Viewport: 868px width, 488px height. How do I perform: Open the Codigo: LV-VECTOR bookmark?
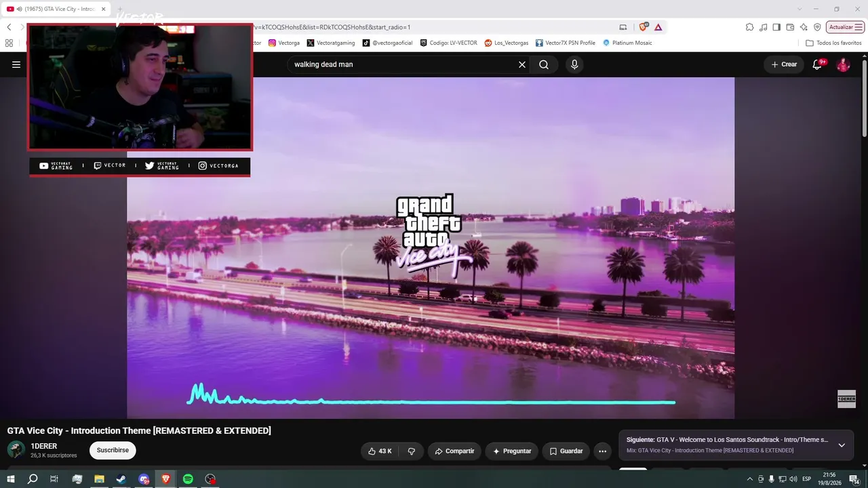tap(448, 43)
